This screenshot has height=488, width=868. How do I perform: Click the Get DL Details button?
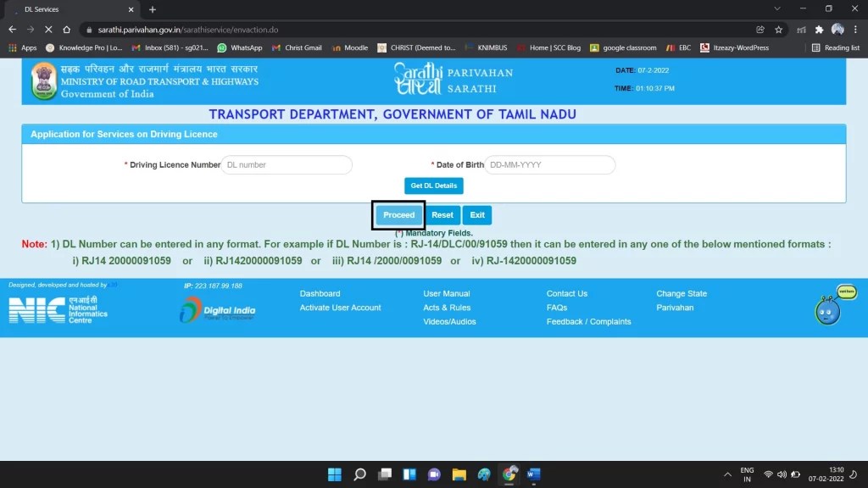click(x=433, y=186)
